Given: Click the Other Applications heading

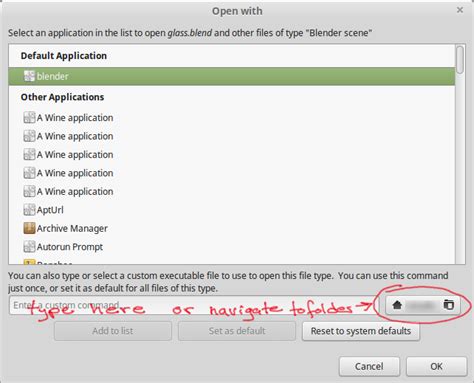Looking at the screenshot, I should coord(62,97).
